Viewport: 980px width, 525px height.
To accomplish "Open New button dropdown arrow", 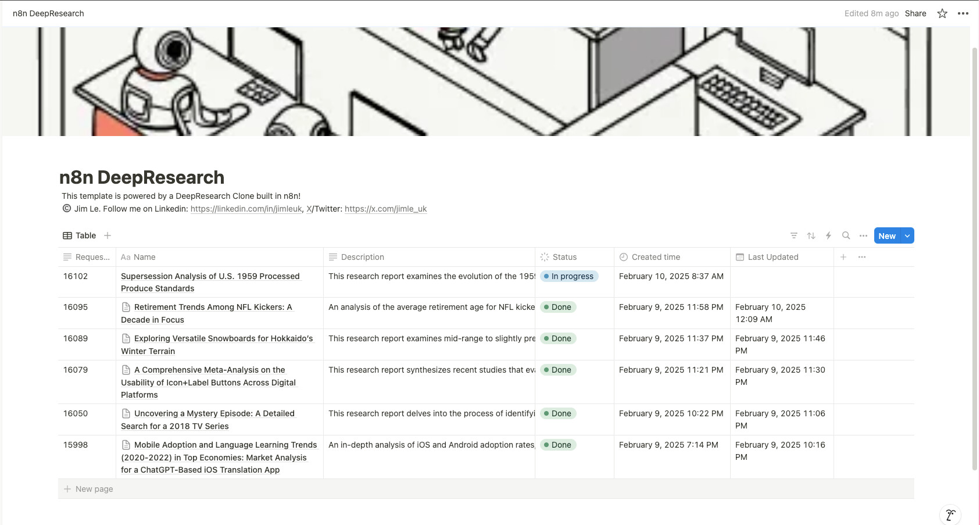I will (x=907, y=235).
